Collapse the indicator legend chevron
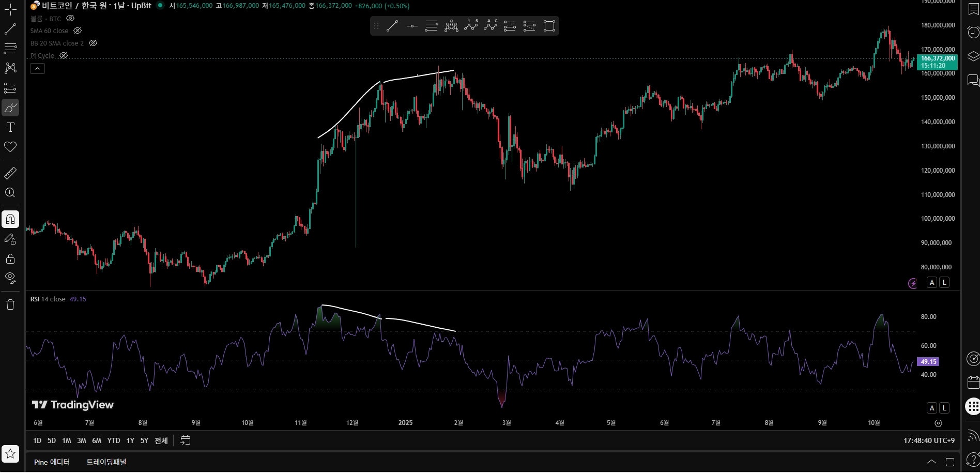Viewport: 980px width, 473px height. (x=37, y=68)
